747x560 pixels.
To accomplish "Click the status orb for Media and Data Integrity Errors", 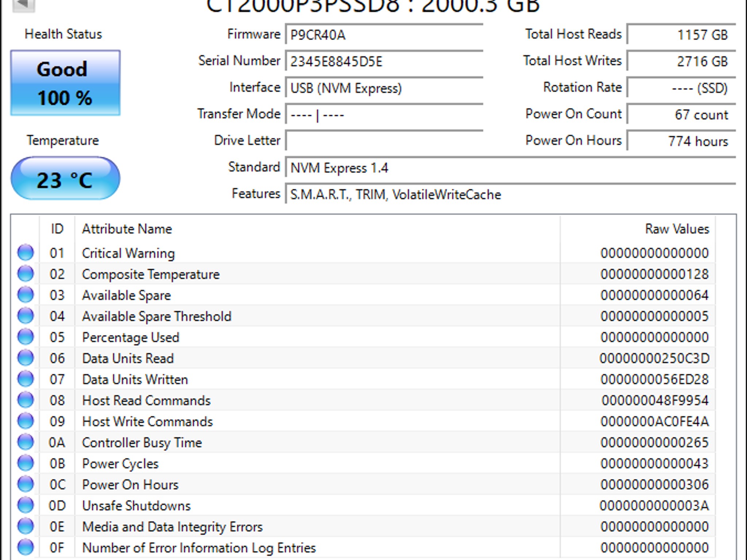I will (26, 526).
